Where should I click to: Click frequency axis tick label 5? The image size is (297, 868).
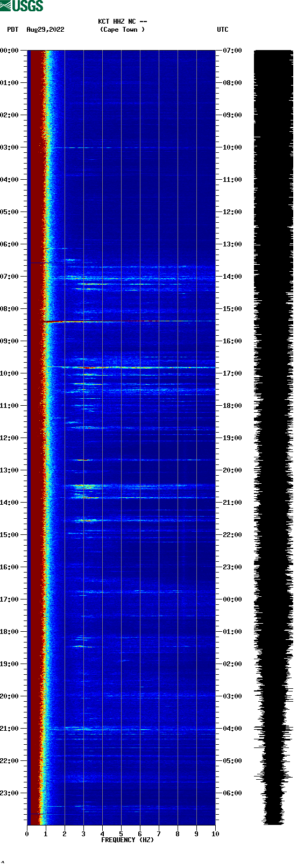click(x=121, y=834)
